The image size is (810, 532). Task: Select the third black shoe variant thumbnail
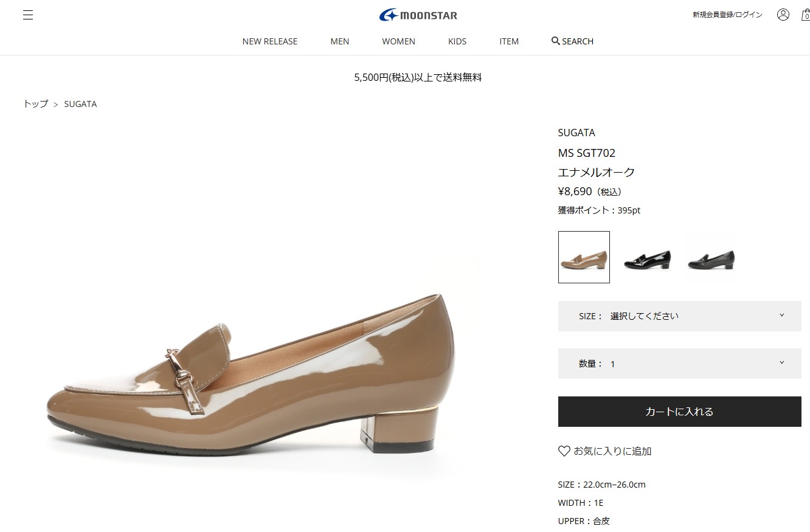pyautogui.click(x=711, y=257)
